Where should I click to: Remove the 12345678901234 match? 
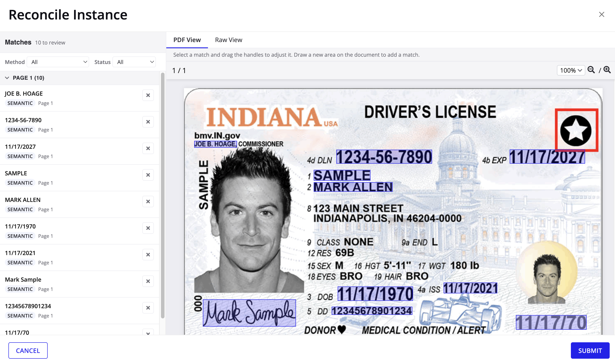tap(148, 308)
